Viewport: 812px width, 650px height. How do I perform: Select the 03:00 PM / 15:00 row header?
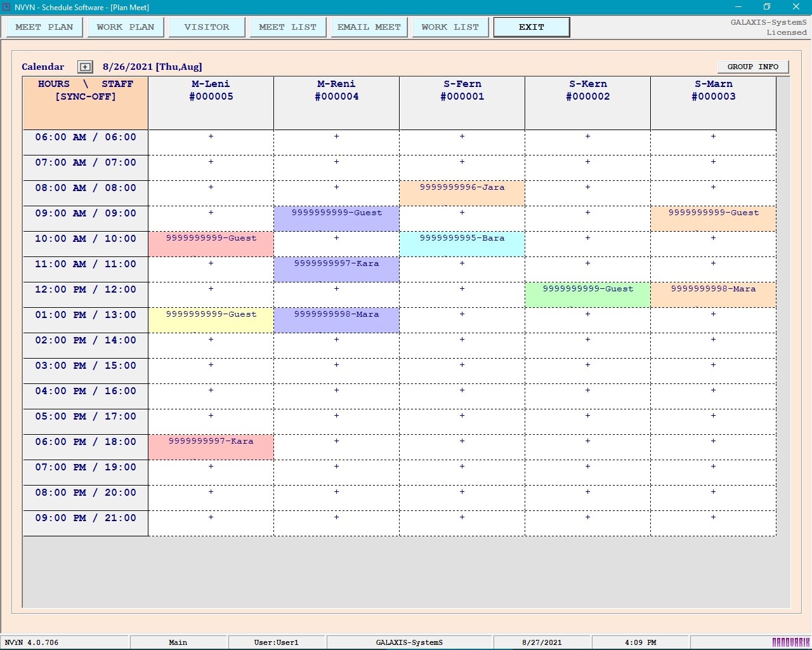click(86, 371)
